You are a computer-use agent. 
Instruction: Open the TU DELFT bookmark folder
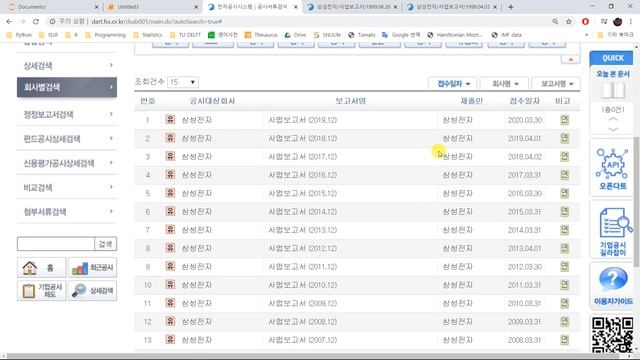click(x=185, y=35)
